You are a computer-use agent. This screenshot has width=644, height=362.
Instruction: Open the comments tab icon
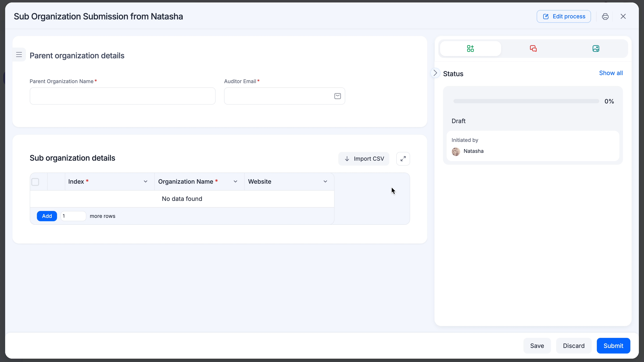pos(533,48)
